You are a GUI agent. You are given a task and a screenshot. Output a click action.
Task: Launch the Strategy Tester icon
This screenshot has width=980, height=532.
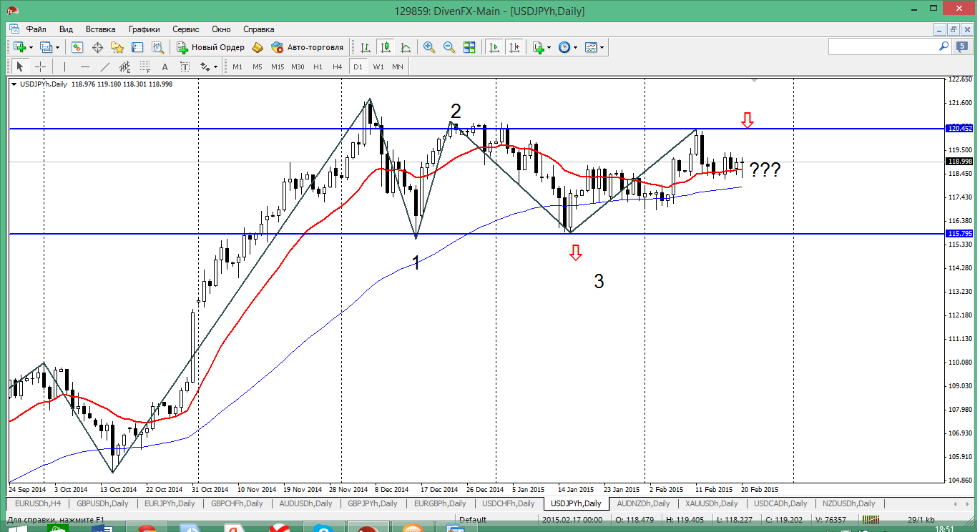pos(157,47)
